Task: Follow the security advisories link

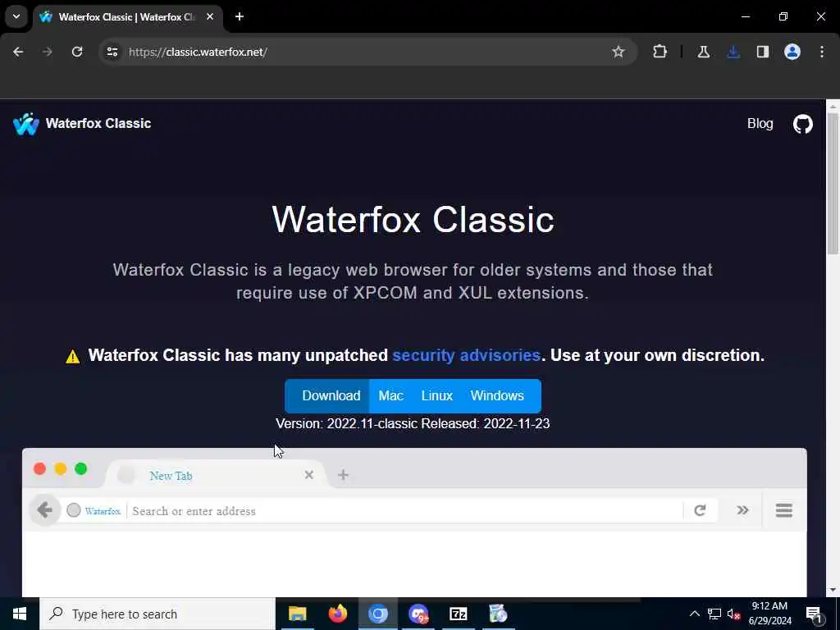Action: [x=466, y=355]
